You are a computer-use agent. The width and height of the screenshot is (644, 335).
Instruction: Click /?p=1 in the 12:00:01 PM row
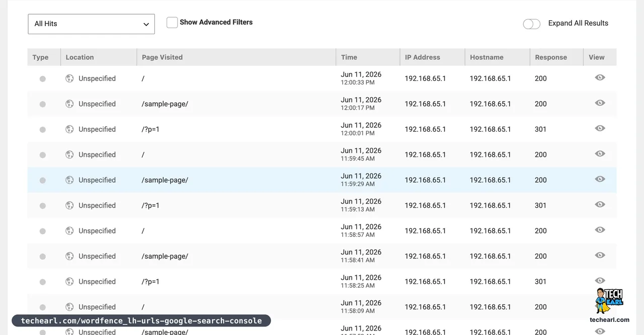(151, 129)
